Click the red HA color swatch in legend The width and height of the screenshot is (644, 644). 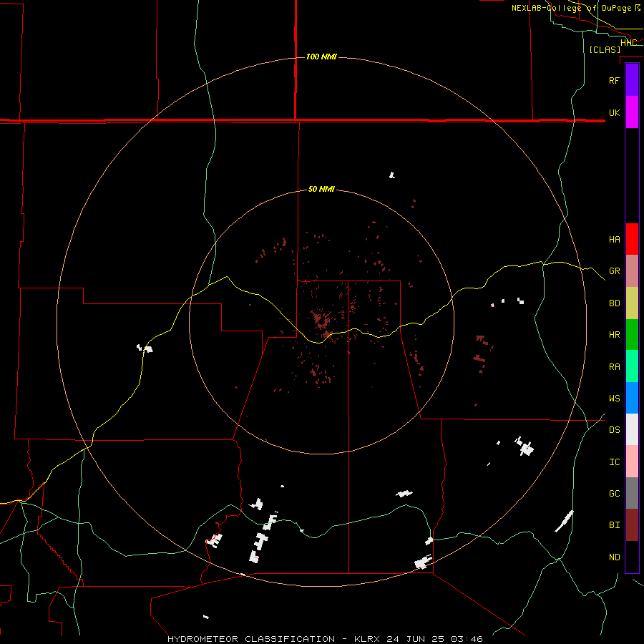point(632,239)
